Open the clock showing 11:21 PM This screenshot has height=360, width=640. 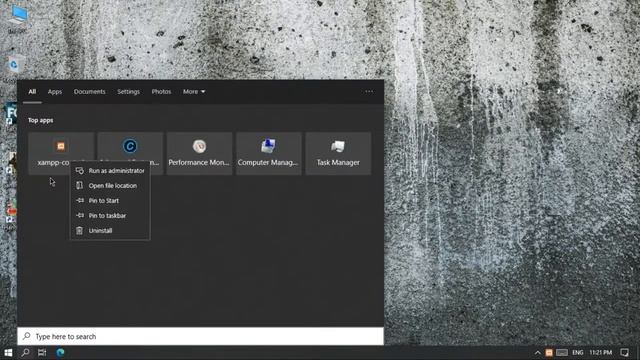point(600,353)
